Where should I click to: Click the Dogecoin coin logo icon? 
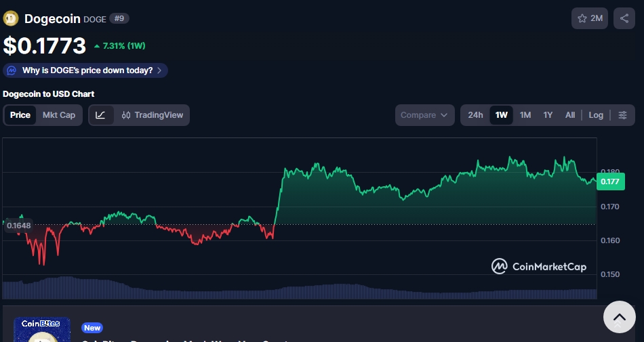[11, 18]
